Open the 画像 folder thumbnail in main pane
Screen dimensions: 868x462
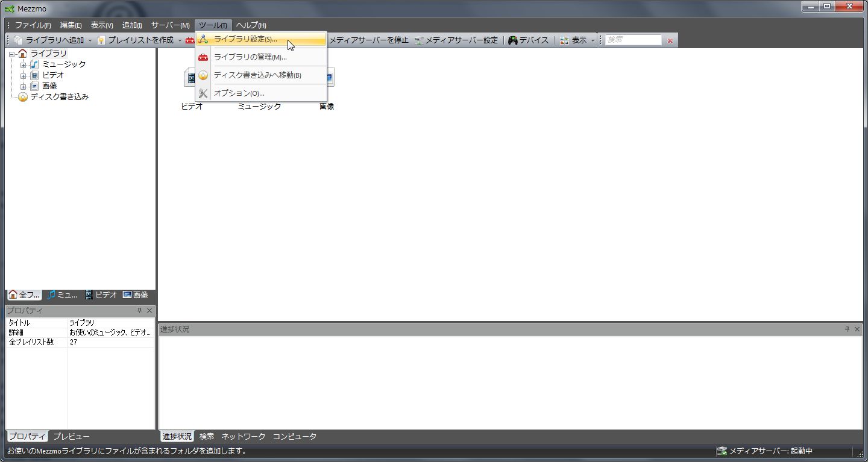(330, 78)
